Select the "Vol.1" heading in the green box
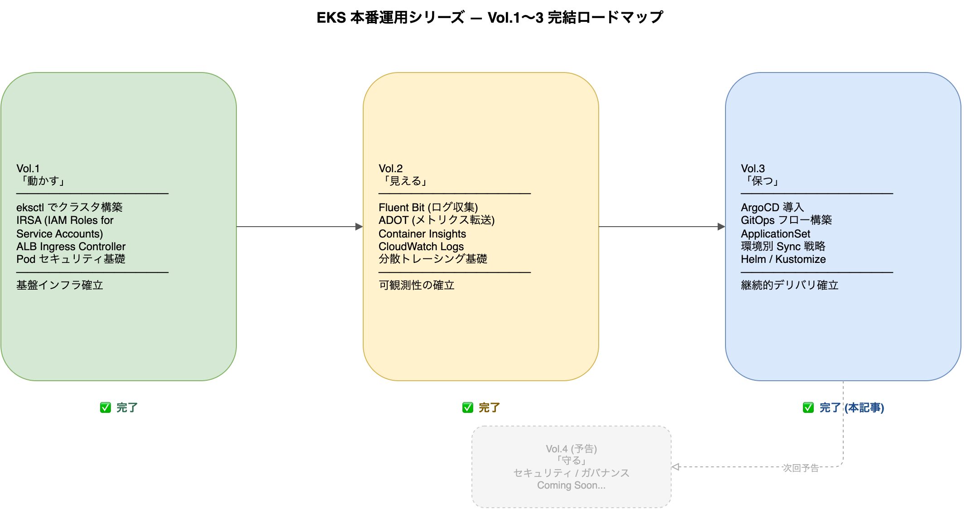The image size is (980, 509). [28, 168]
